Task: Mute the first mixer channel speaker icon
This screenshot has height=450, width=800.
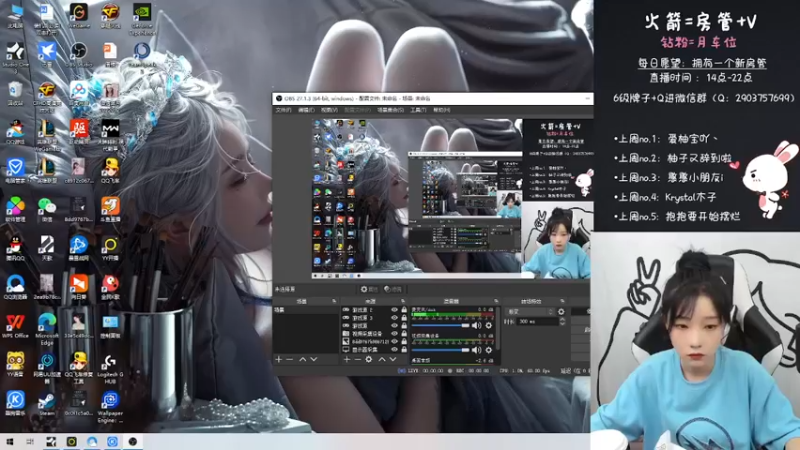Action: (x=477, y=325)
